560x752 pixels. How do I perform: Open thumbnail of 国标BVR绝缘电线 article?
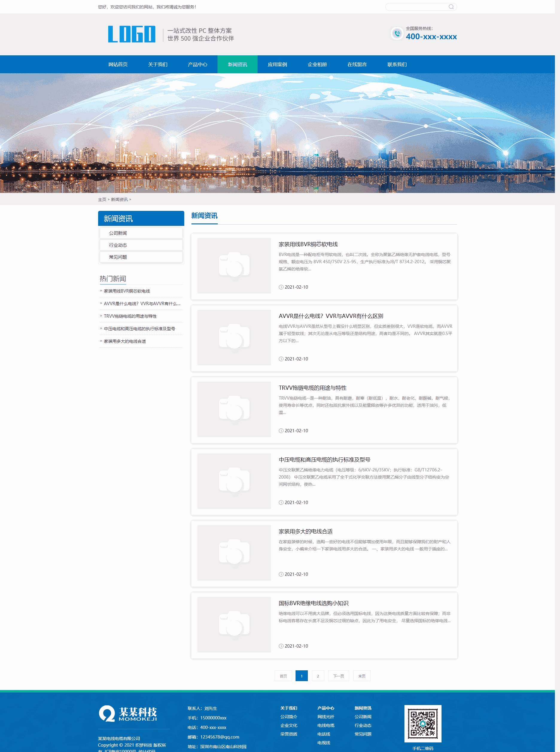coord(234,624)
